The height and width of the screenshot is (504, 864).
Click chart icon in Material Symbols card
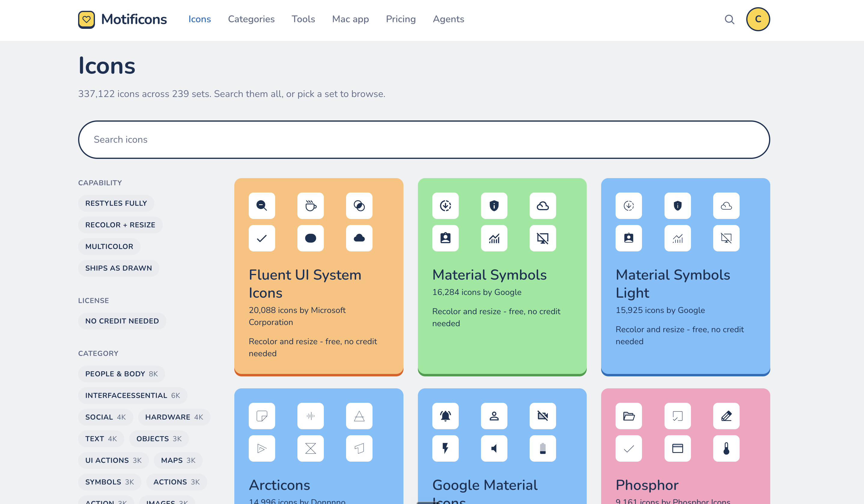point(494,238)
